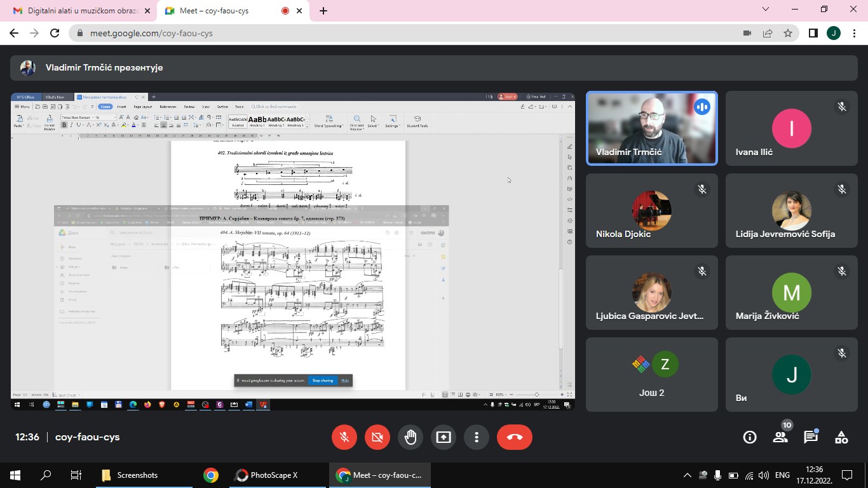Image resolution: width=868 pixels, height=488 pixels.
Task: Turn on microphone in Meet controls
Action: (344, 437)
